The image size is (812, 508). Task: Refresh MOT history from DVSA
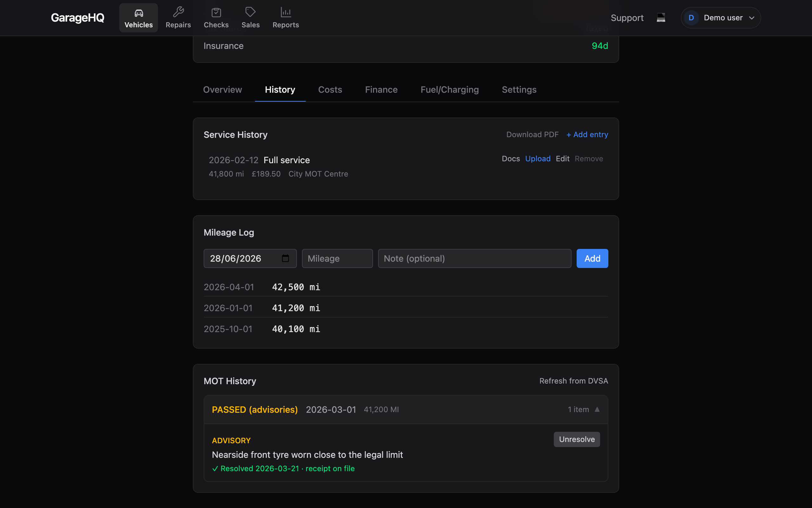point(573,381)
